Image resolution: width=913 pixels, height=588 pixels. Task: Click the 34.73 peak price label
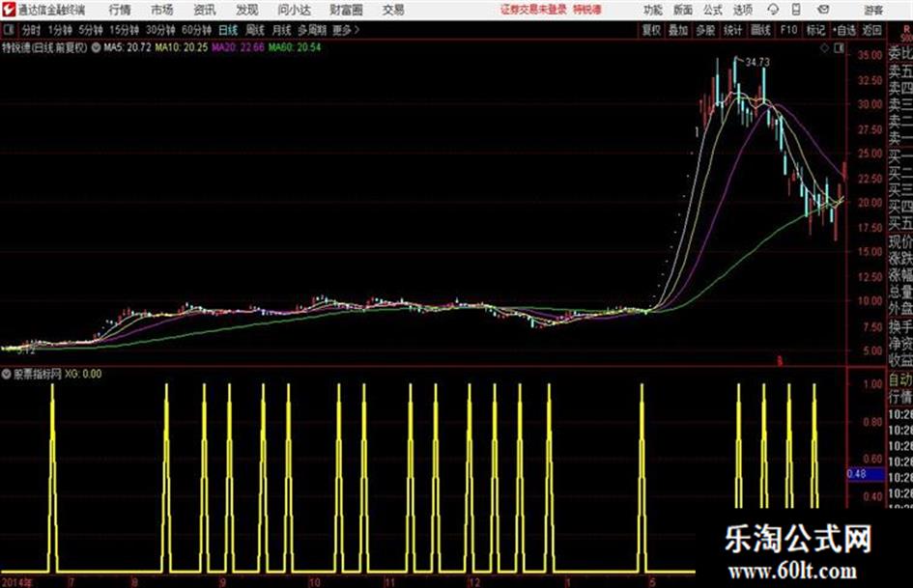point(756,62)
